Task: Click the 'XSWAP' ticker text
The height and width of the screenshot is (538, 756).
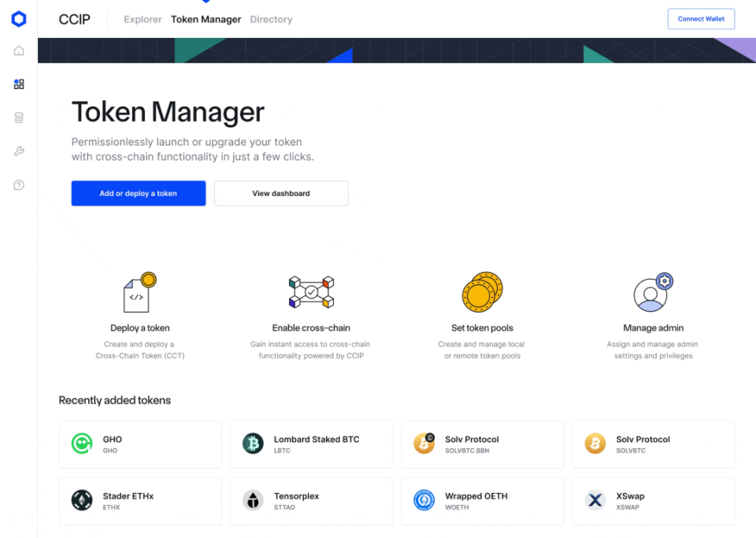Action: (628, 507)
